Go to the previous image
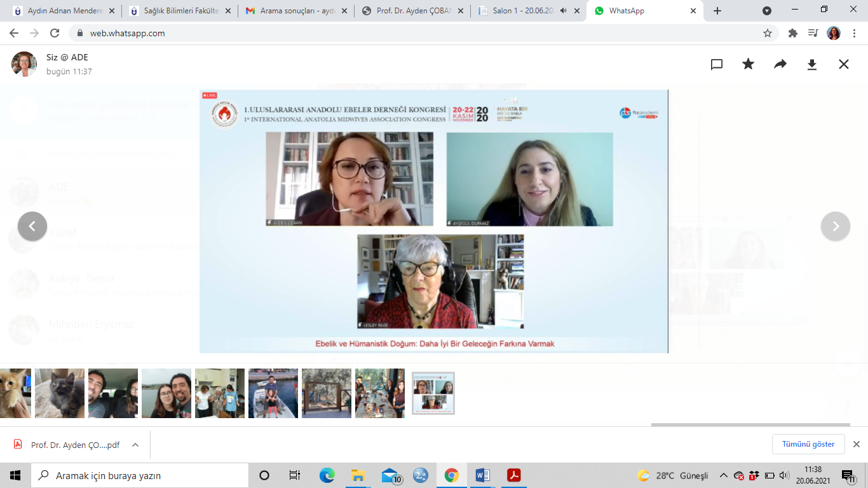868x488 pixels. click(32, 226)
